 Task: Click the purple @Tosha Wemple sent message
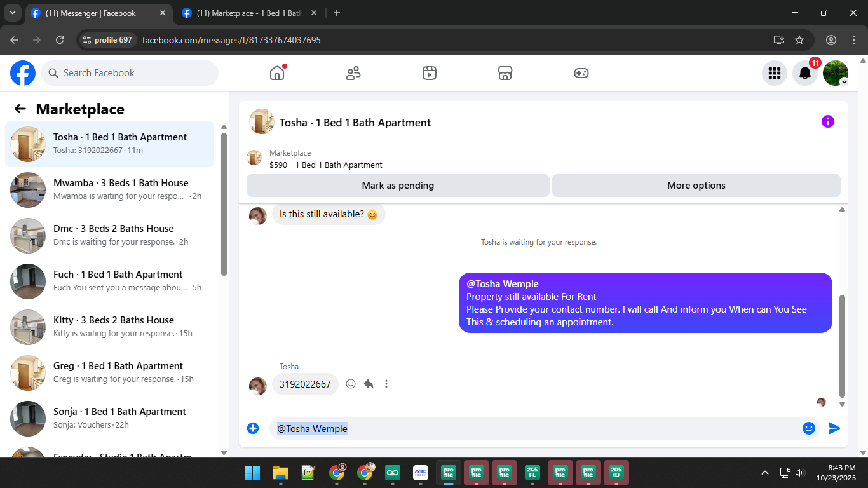pyautogui.click(x=646, y=302)
